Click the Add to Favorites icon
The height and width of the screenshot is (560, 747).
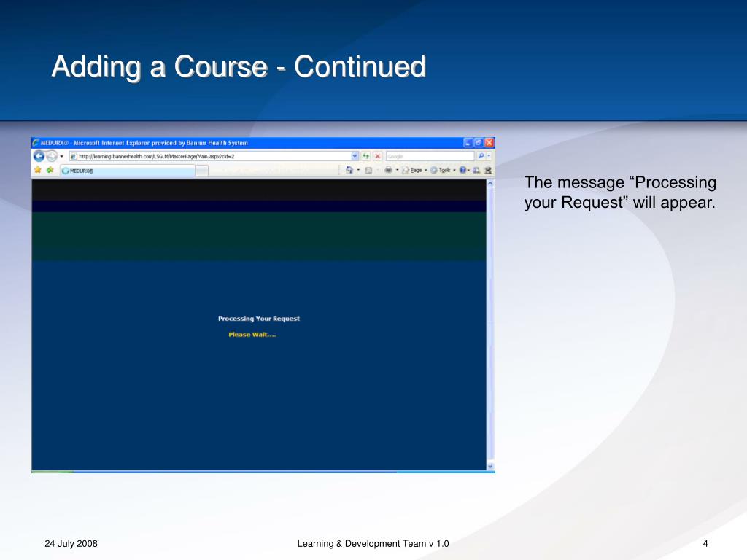click(x=50, y=170)
